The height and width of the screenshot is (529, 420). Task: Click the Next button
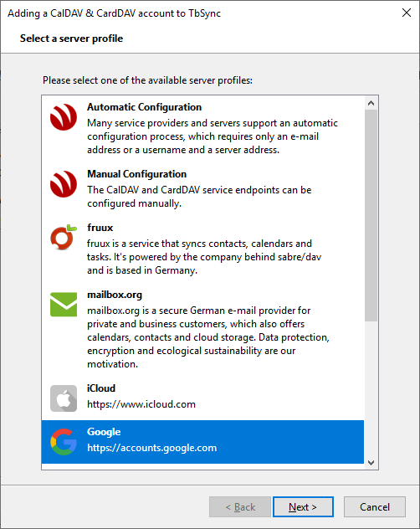click(x=303, y=506)
